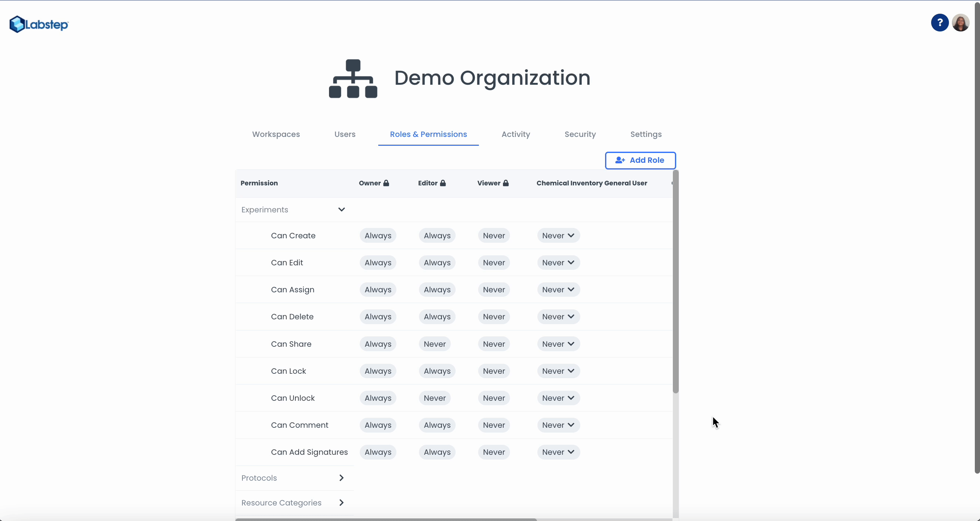Click the table's horizontal scrollbar
This screenshot has width=980, height=521.
386,519
